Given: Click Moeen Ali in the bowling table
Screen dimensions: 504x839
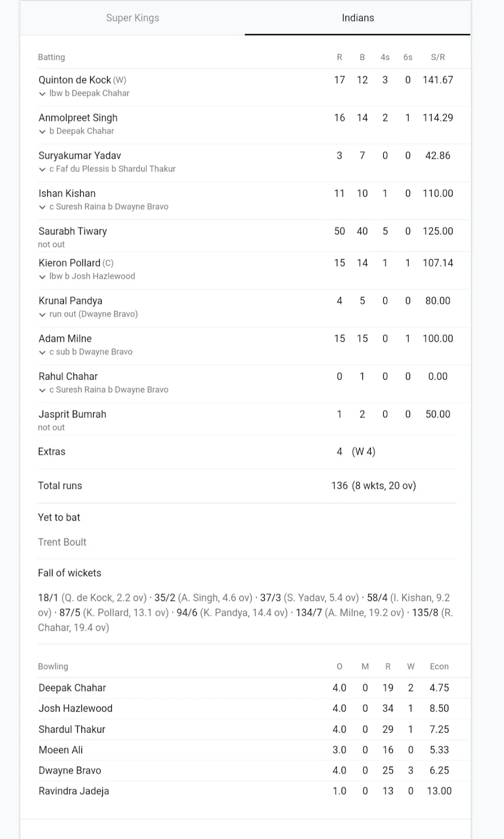Looking at the screenshot, I should point(61,750).
